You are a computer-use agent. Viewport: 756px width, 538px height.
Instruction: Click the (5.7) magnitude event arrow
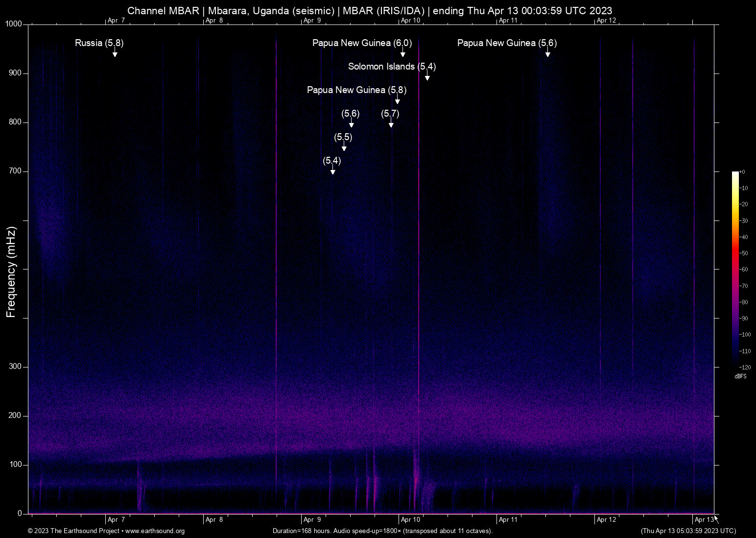pyautogui.click(x=391, y=123)
